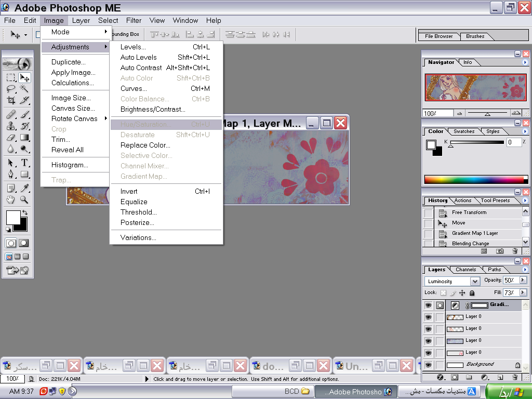This screenshot has height=399, width=532.
Task: Select the Magic Wand tool
Action: [x=24, y=89]
